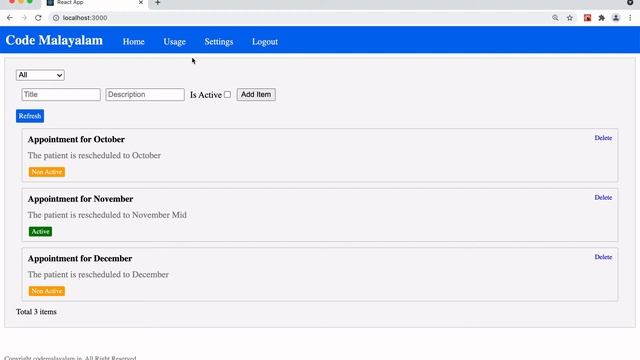Viewport: 640px width, 360px height.
Task: Bookmark this page with the star icon
Action: (x=570, y=18)
